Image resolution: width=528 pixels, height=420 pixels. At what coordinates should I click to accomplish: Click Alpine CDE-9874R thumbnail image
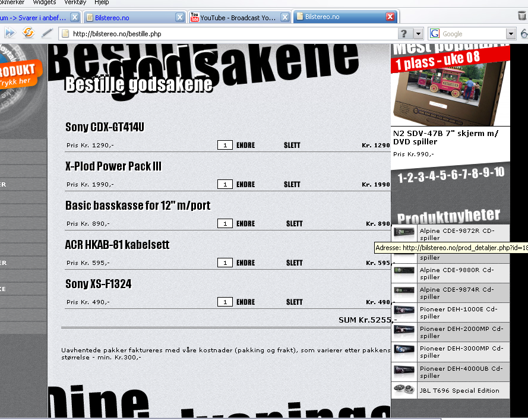coord(404,290)
